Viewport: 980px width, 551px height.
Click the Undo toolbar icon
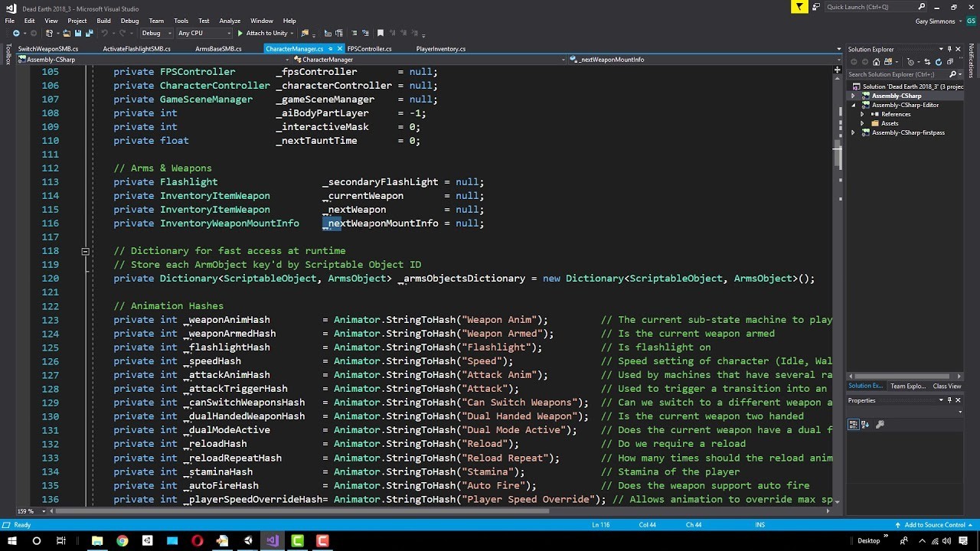point(105,33)
